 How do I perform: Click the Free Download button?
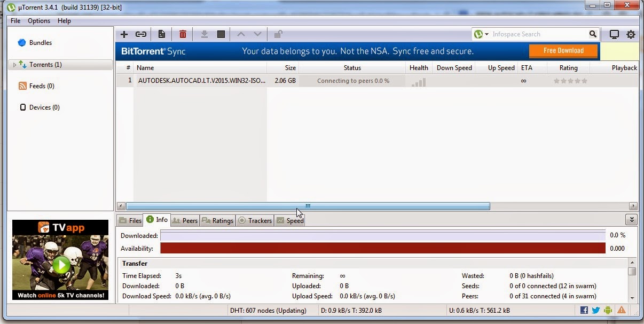pos(563,51)
